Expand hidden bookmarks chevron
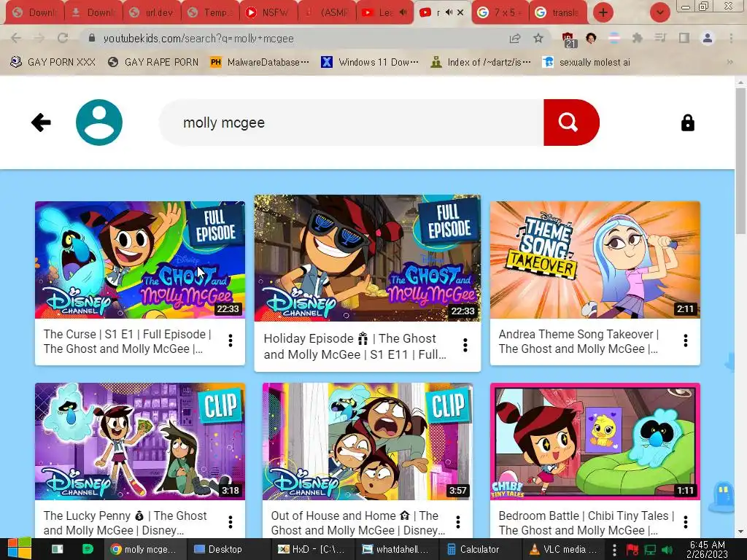The width and height of the screenshot is (747, 560). pyautogui.click(x=729, y=62)
